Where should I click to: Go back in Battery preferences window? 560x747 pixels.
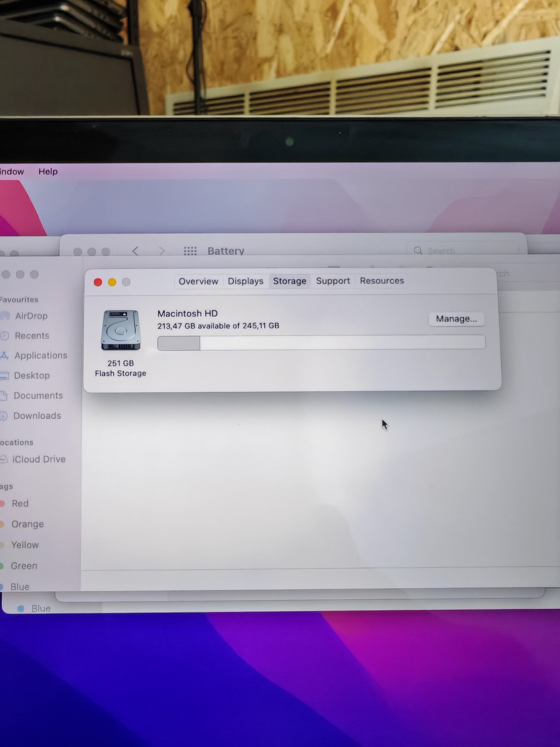(135, 251)
